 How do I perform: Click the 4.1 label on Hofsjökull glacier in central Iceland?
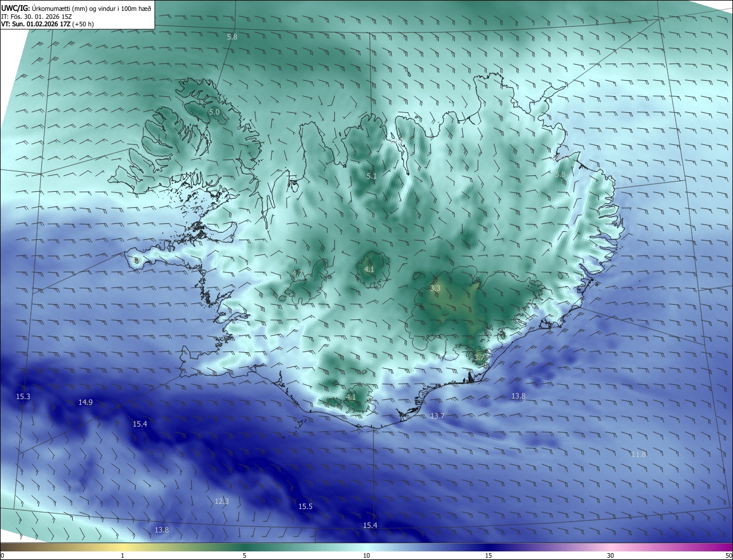tap(369, 269)
